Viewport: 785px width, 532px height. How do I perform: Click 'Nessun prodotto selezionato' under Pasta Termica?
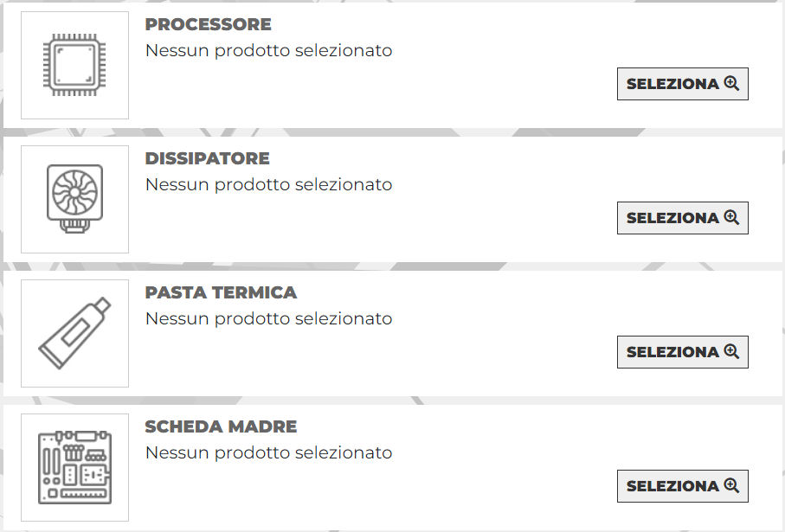(x=268, y=319)
